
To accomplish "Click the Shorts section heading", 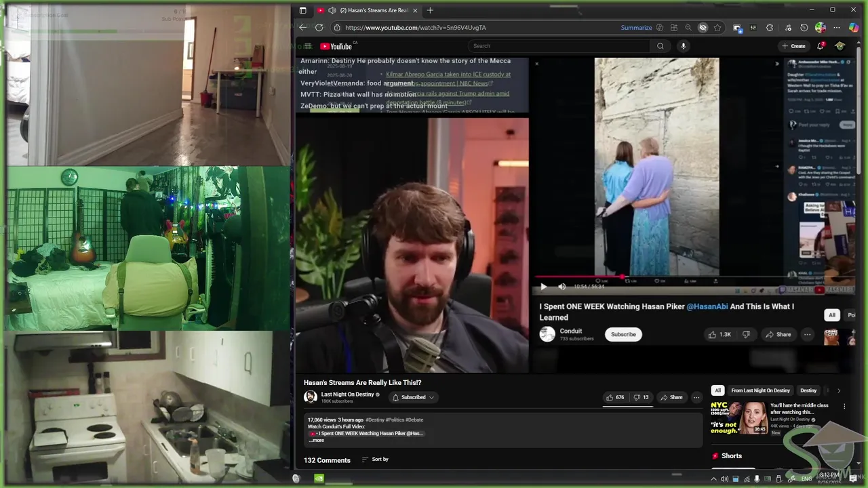I will [x=731, y=456].
